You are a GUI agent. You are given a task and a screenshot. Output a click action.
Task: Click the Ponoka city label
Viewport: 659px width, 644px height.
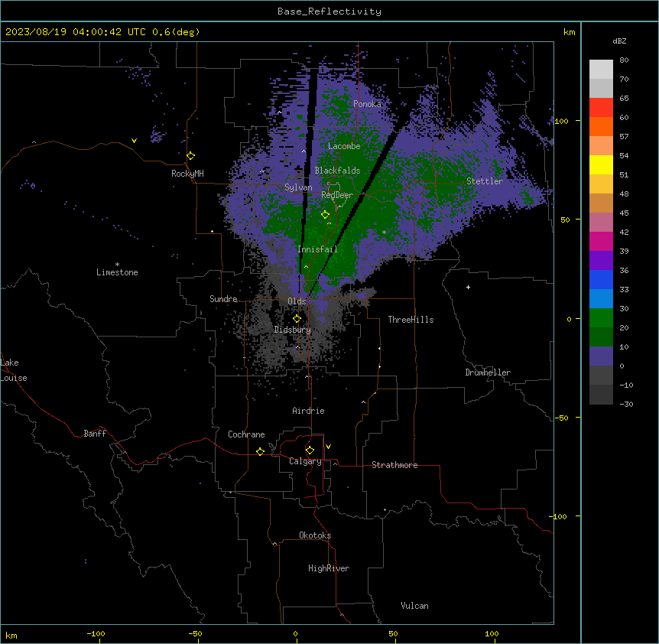tap(367, 104)
